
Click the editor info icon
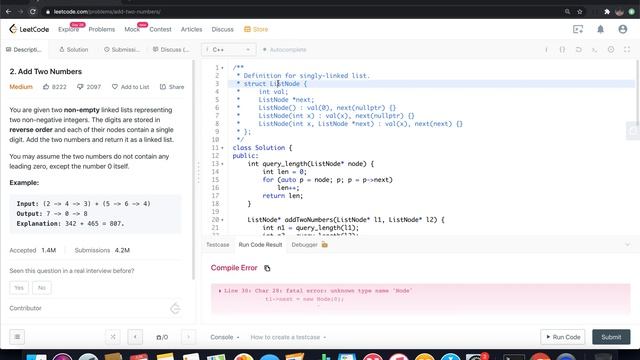tap(546, 49)
